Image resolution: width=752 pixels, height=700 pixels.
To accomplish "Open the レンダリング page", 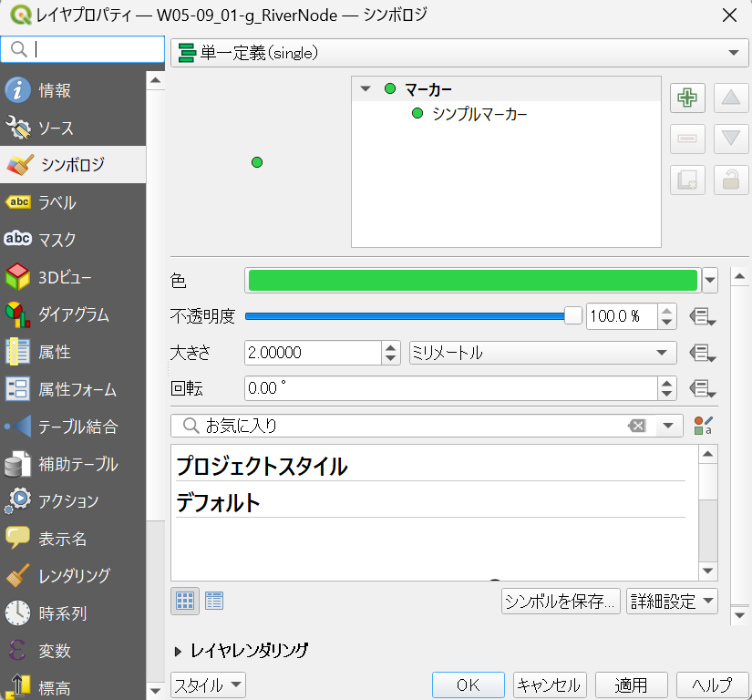I will pos(73,575).
